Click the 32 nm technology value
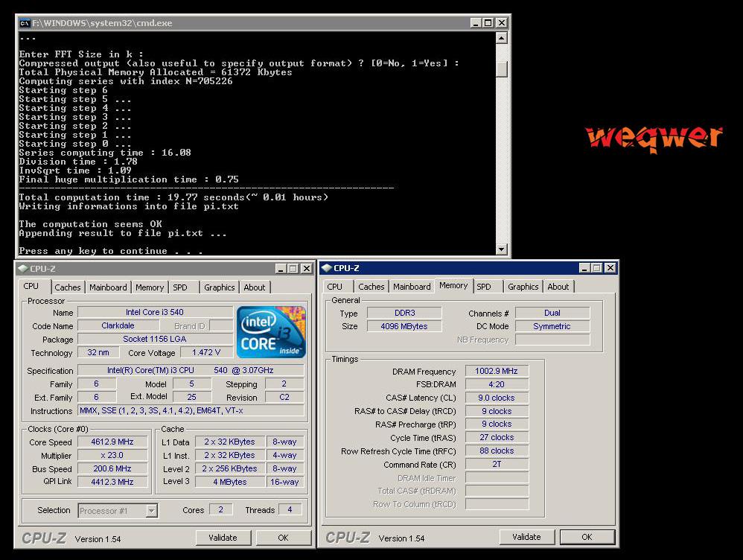 (98, 353)
